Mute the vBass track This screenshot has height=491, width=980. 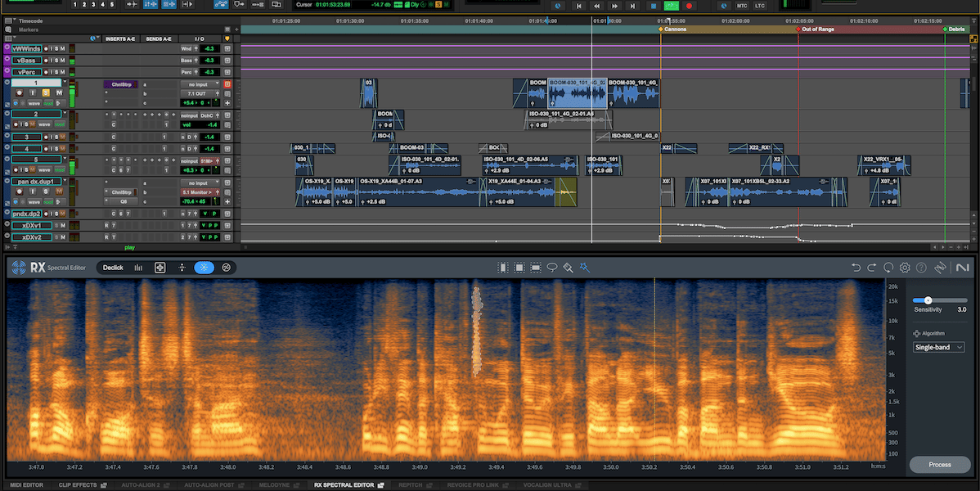[x=63, y=60]
